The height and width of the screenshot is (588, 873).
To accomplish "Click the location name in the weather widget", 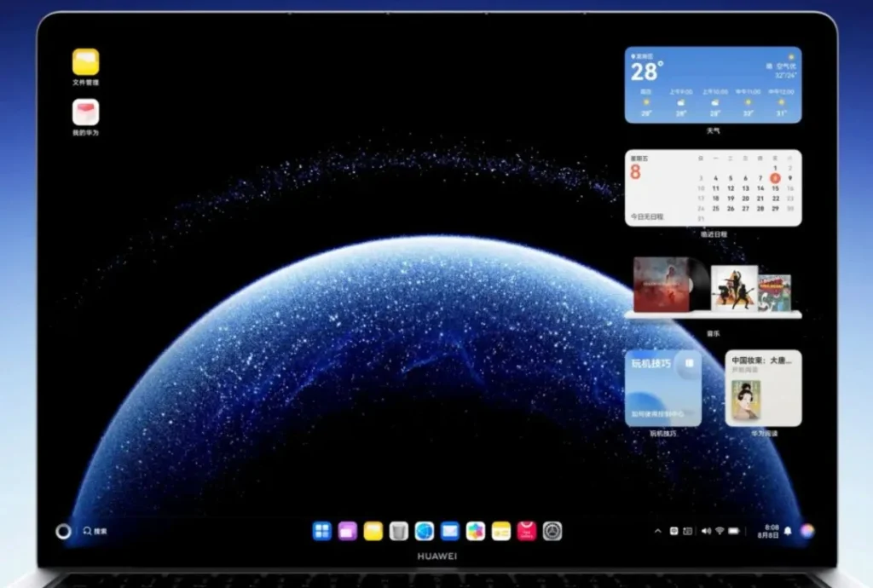I will [645, 56].
